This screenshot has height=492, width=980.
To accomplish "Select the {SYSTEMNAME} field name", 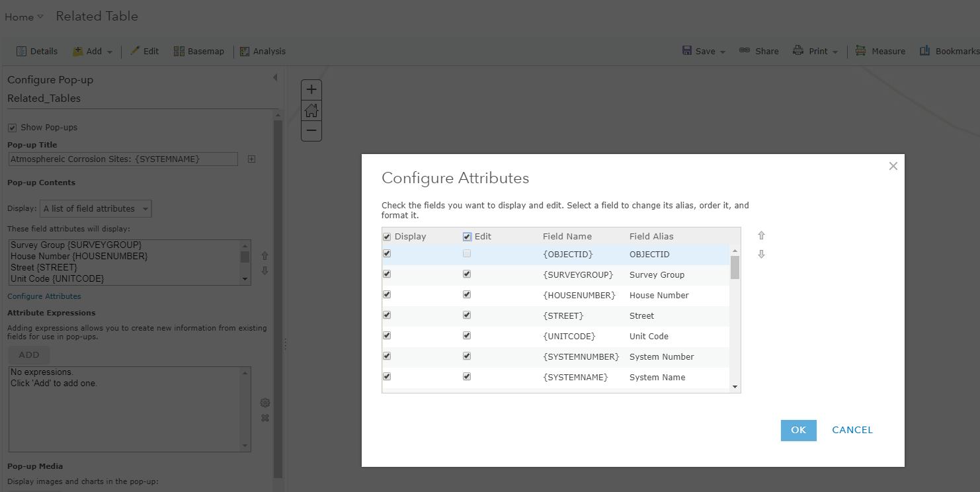I will click(575, 377).
